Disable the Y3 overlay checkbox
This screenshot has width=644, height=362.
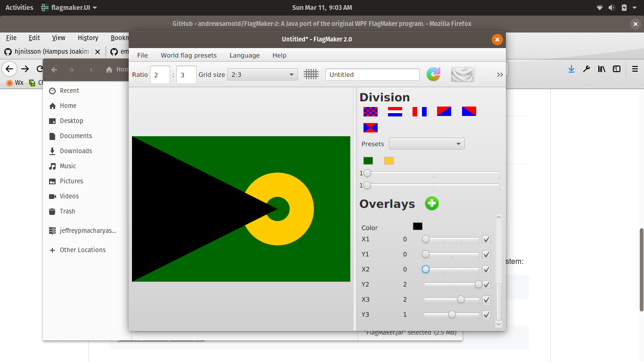tap(486, 314)
